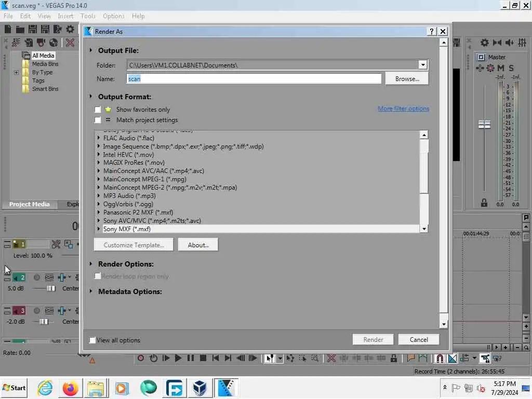Click the Play button in transport bar
The height and width of the screenshot is (399, 532).
(178, 358)
